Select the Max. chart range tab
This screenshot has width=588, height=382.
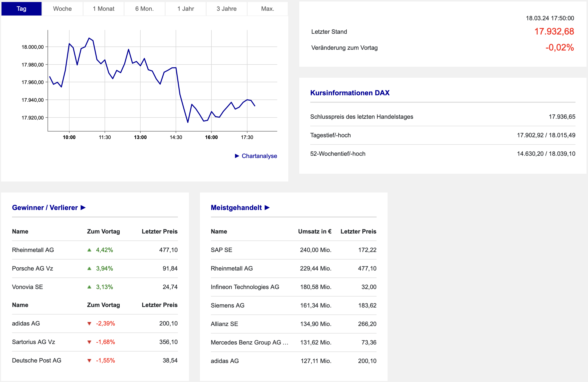pyautogui.click(x=267, y=9)
